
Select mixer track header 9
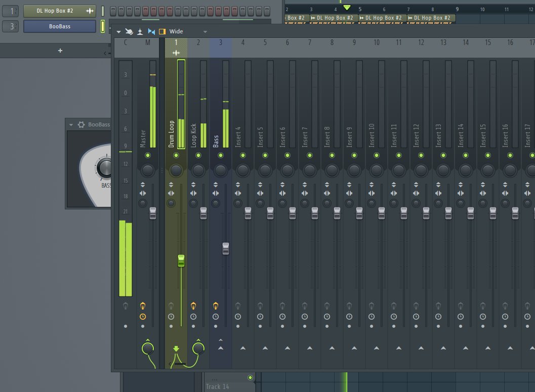tap(354, 48)
